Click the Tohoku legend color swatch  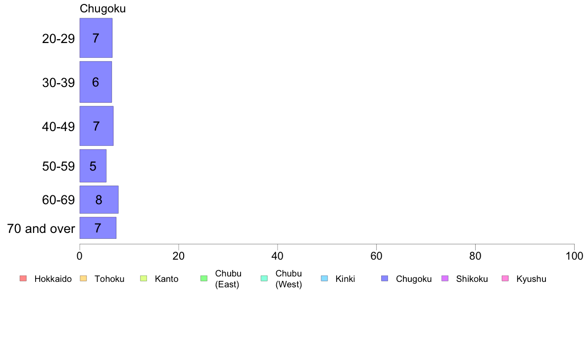click(83, 278)
